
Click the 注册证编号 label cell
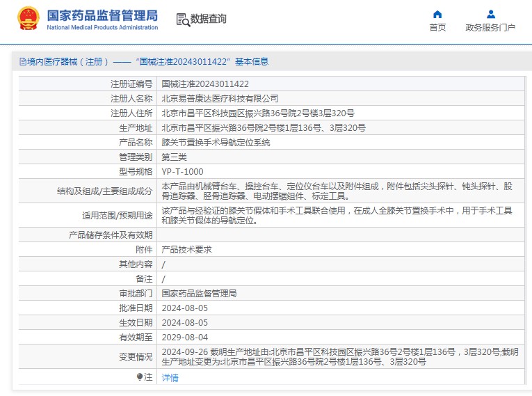coord(88,84)
